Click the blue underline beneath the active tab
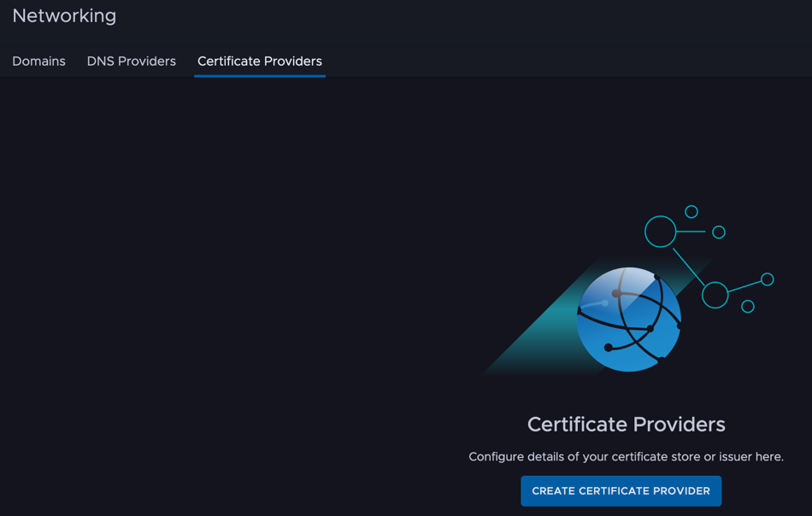Image resolution: width=812 pixels, height=516 pixels. (x=260, y=76)
